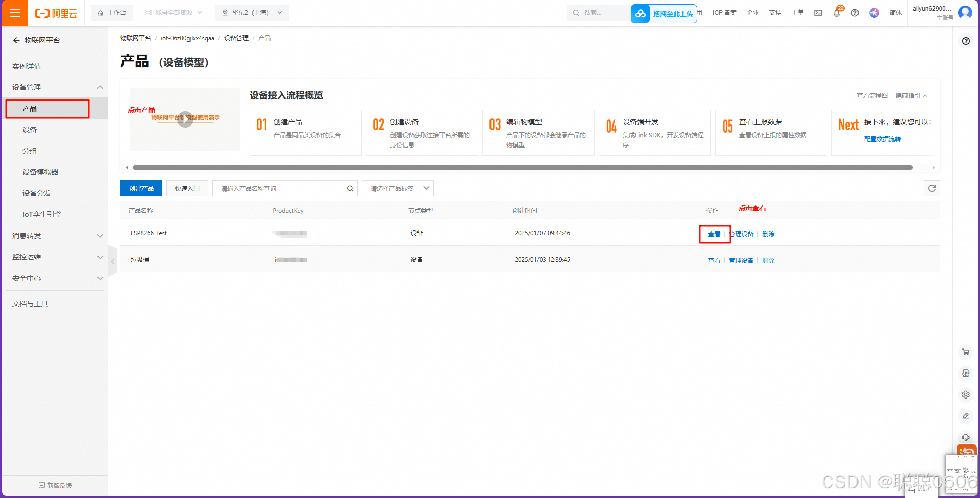Open the 工单 top menu
This screenshot has width=980, height=498.
coord(798,13)
